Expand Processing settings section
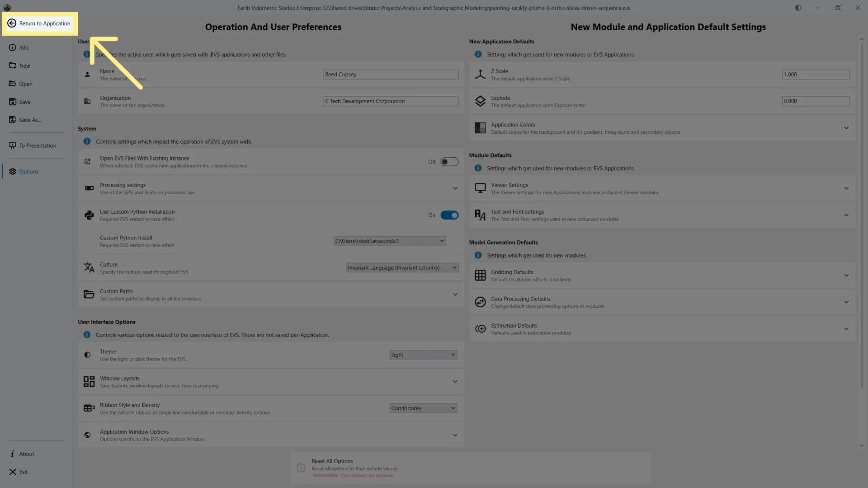Image resolution: width=868 pixels, height=488 pixels. (x=455, y=188)
